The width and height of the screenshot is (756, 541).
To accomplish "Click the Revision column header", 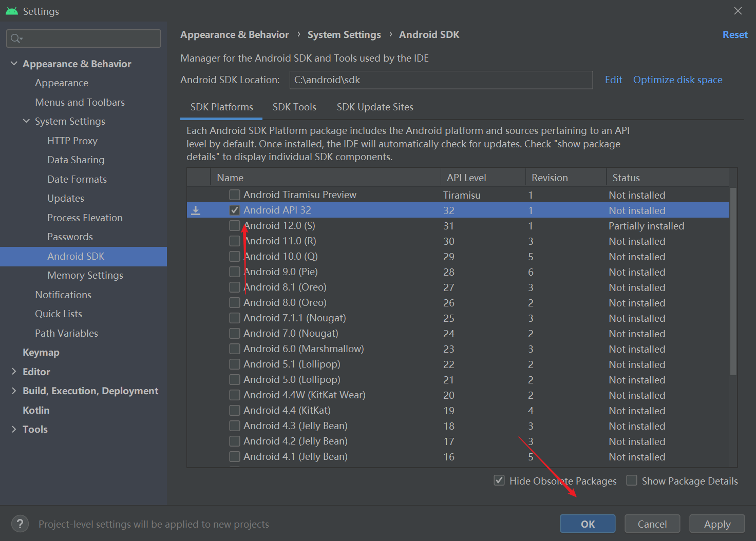I will pyautogui.click(x=566, y=178).
